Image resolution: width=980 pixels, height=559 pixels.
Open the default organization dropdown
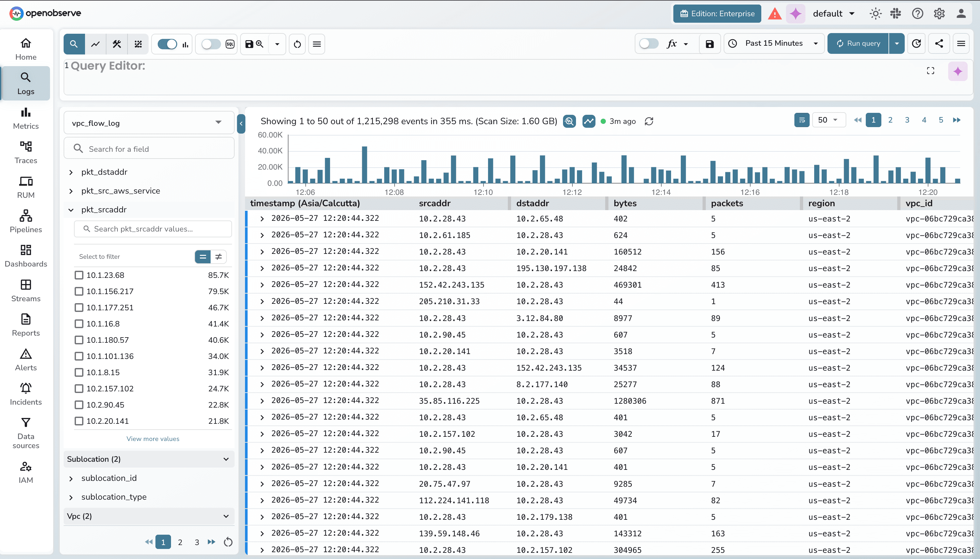coord(834,14)
